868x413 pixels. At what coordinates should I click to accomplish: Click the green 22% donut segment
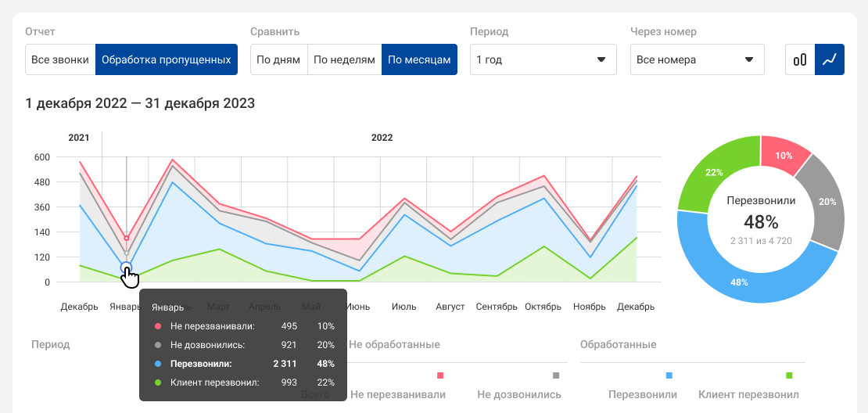click(712, 174)
